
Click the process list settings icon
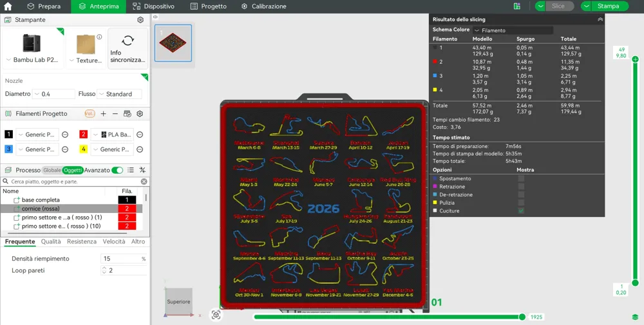click(x=131, y=170)
